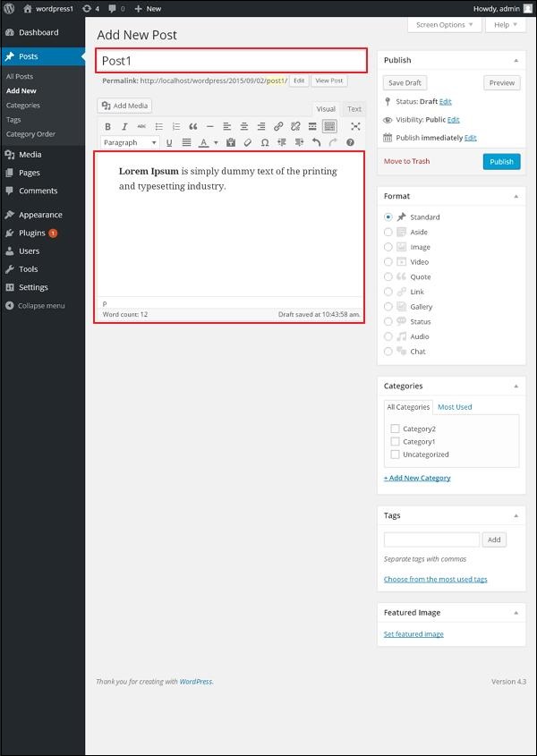This screenshot has width=537, height=756.
Task: Collapse the Publish panel
Action: click(x=516, y=60)
